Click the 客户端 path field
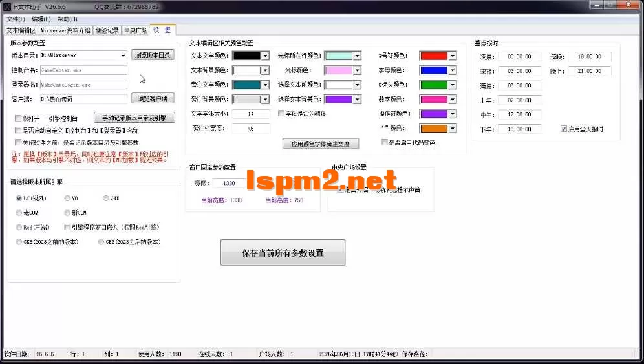The width and height of the screenshot is (644, 364). pyautogui.click(x=83, y=99)
